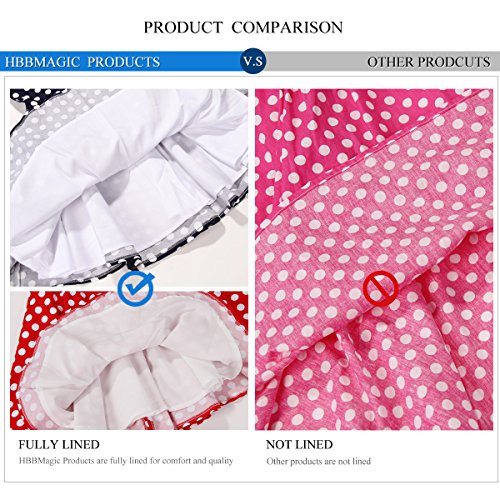This screenshot has width=500, height=500.
Task: Click the dark blue V.S badge
Action: (253, 61)
